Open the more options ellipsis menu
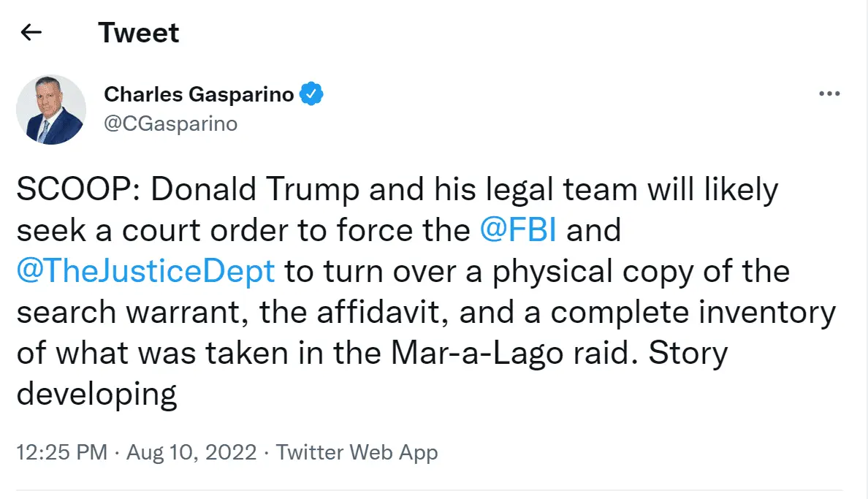 [829, 94]
